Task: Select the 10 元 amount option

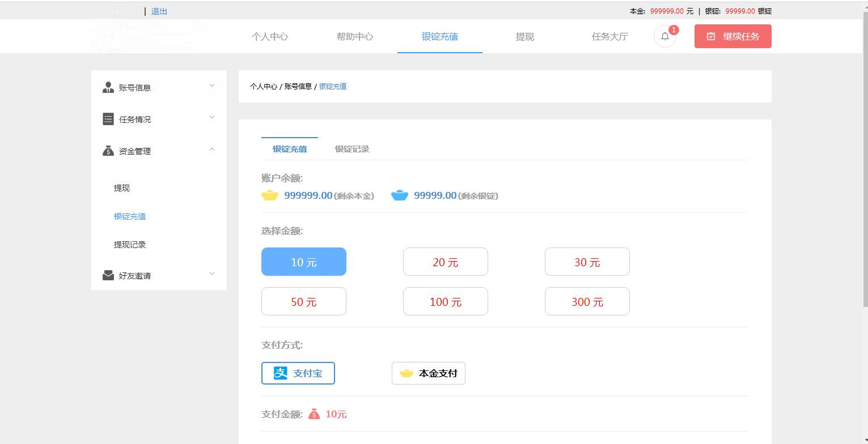Action: [x=304, y=262]
